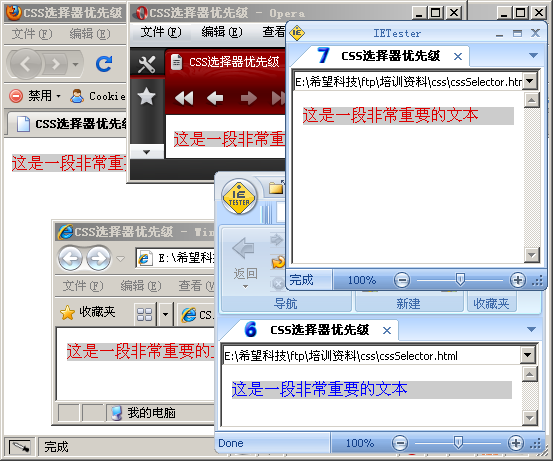Expand the IE7 address bar dropdown arrow
Image resolution: width=553 pixels, height=461 pixels.
click(x=529, y=81)
